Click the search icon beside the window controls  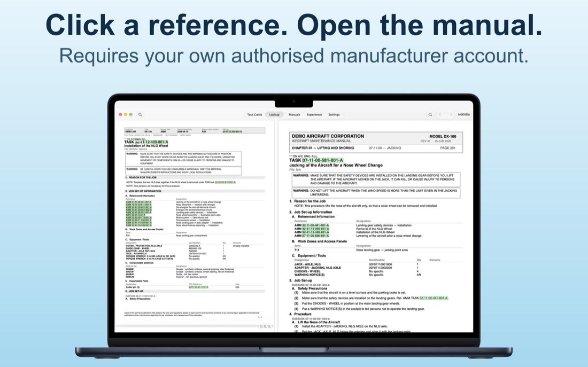tap(140, 115)
